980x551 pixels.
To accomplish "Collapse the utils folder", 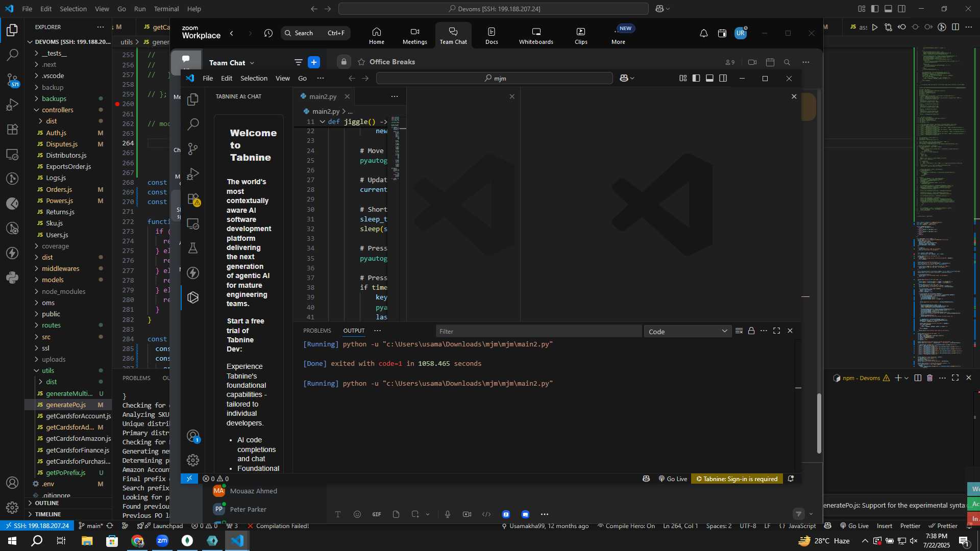I will coord(48,370).
